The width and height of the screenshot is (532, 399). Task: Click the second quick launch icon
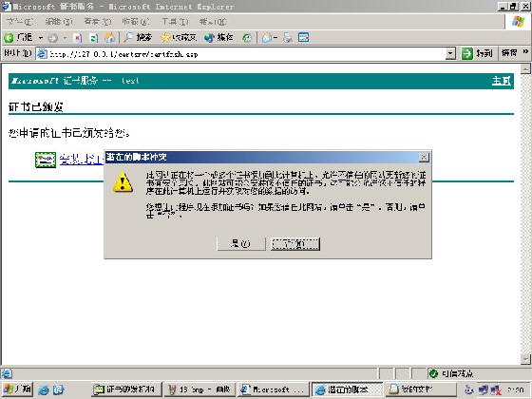point(59,389)
